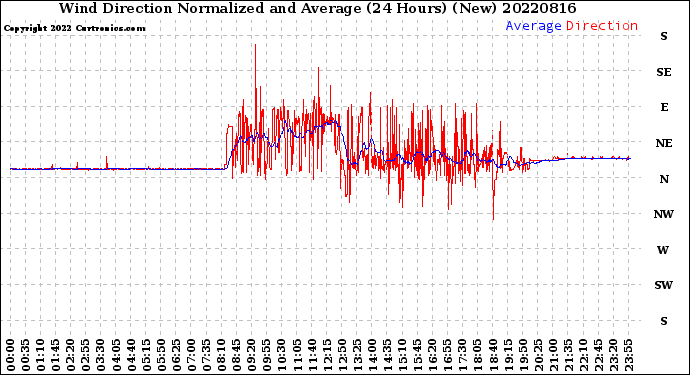Click the 17:30 time label
The height and width of the screenshot is (375, 690).
pyautogui.click(x=462, y=355)
